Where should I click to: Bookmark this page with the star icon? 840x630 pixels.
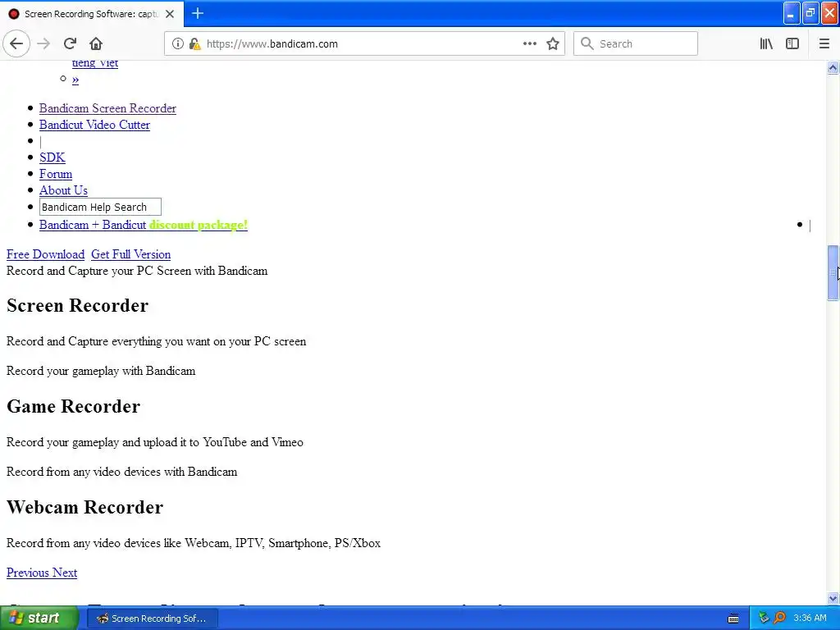point(553,43)
